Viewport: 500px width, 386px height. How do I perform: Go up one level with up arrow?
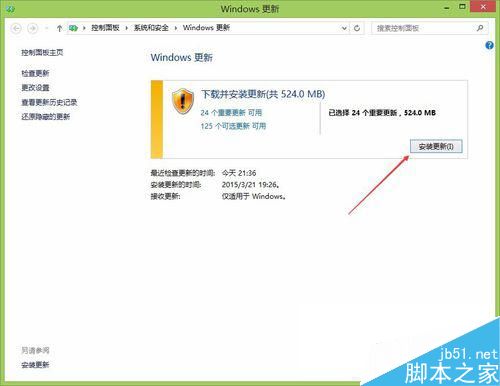tap(59, 28)
